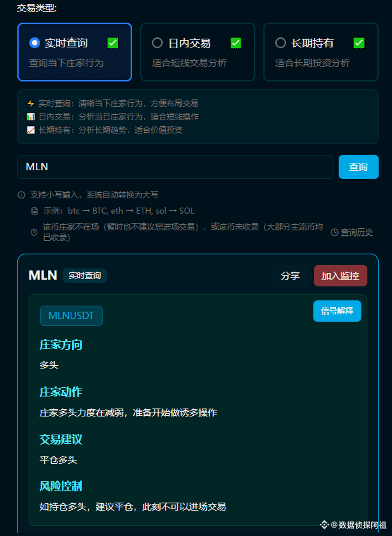Click the lightning icon beside 实时查询 description

click(31, 103)
